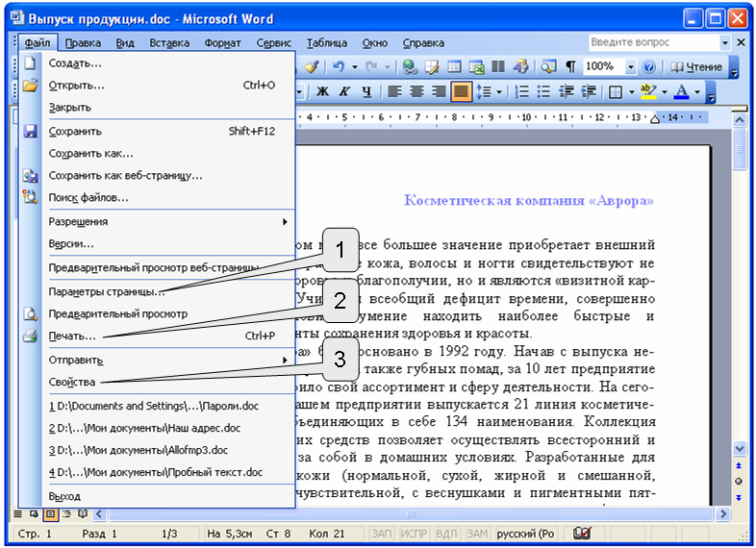Screen dimensions: 756x548
Task: Toggle Justify alignment button
Action: (461, 91)
